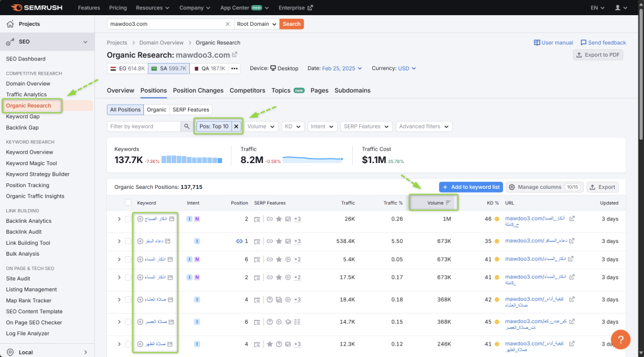Open the orange help question mark button

[621, 339]
